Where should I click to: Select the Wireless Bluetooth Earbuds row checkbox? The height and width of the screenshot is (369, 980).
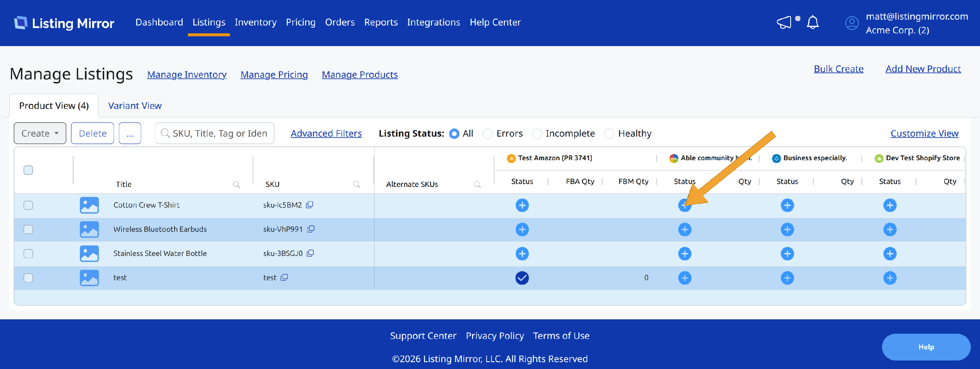click(x=28, y=229)
